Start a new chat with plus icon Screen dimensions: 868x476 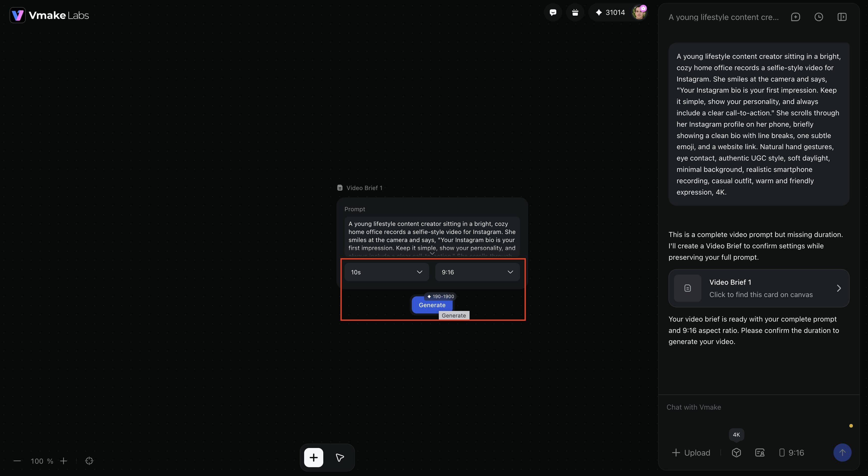click(795, 17)
